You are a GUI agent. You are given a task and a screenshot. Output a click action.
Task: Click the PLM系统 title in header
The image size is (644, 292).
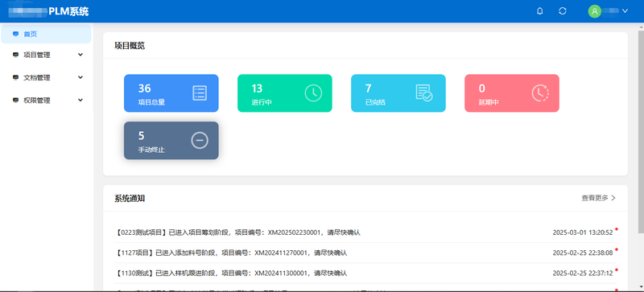(x=68, y=11)
